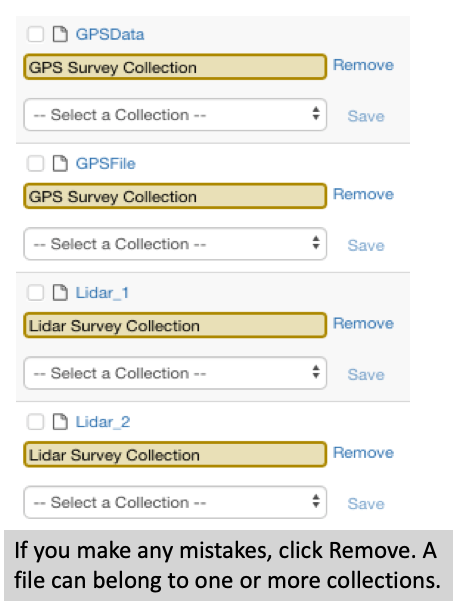459x611 pixels.
Task: Open the collection selector for Lidar_1
Action: (175, 373)
